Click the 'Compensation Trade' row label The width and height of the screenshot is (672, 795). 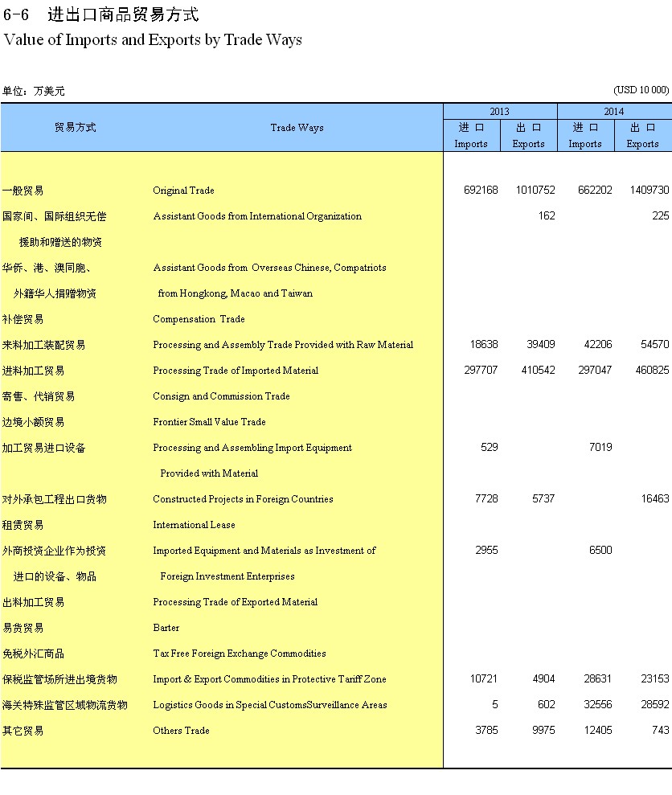coord(199,319)
